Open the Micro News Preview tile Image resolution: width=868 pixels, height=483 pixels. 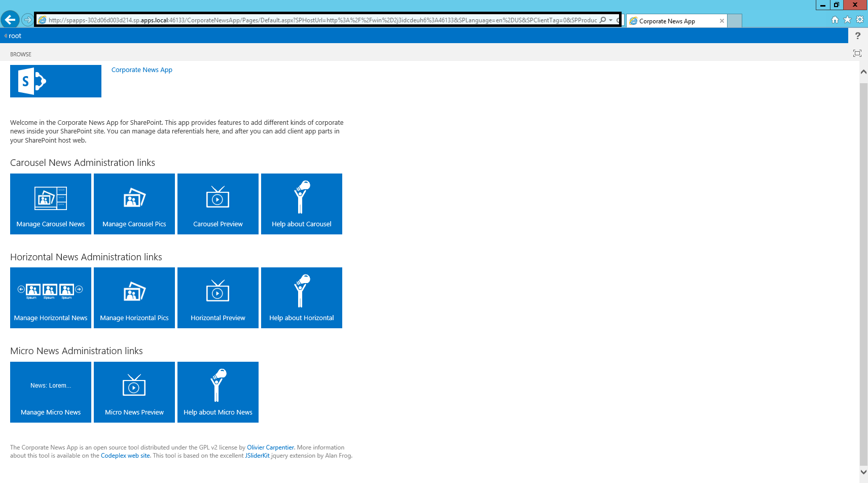[134, 392]
